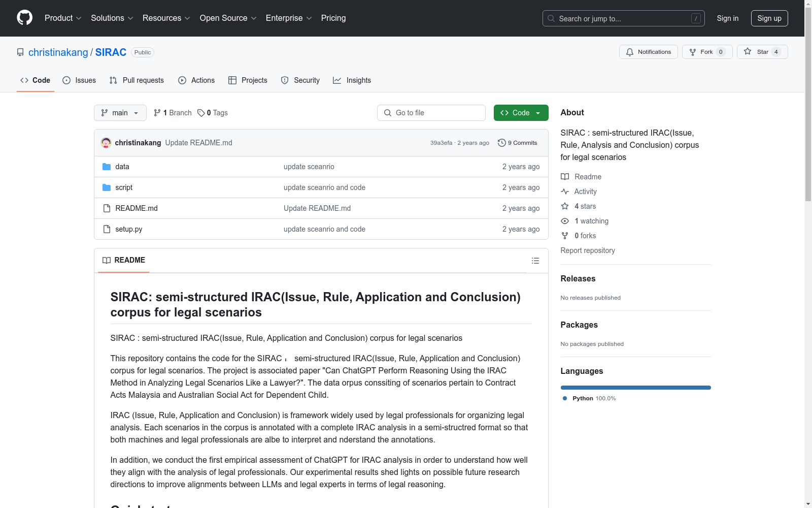Click the Python 100.0% language link

tap(589, 398)
